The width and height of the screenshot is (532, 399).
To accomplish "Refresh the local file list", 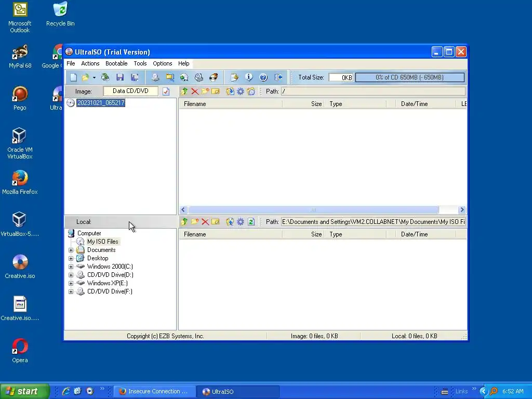I will coord(251,222).
